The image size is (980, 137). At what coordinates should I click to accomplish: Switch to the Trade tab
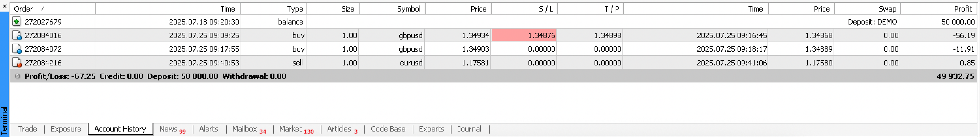[x=27, y=129]
